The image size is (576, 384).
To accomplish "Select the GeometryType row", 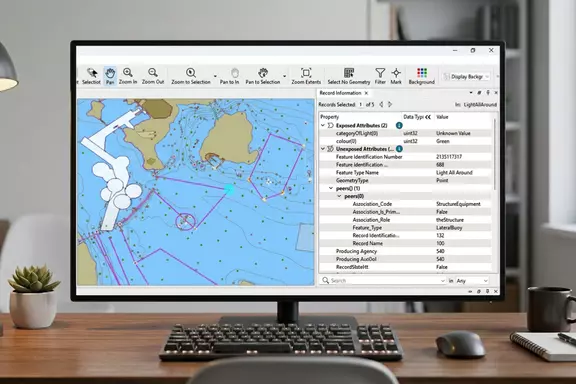I will 406,180.
